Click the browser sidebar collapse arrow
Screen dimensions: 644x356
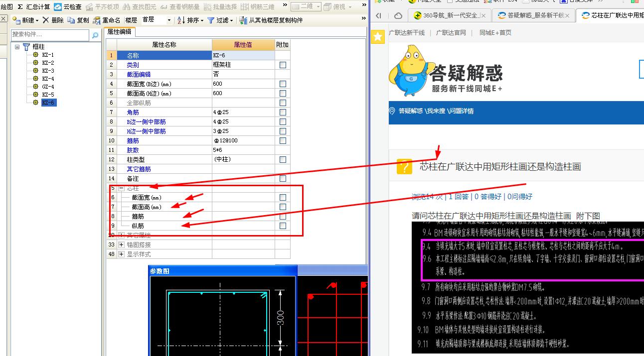378,15
